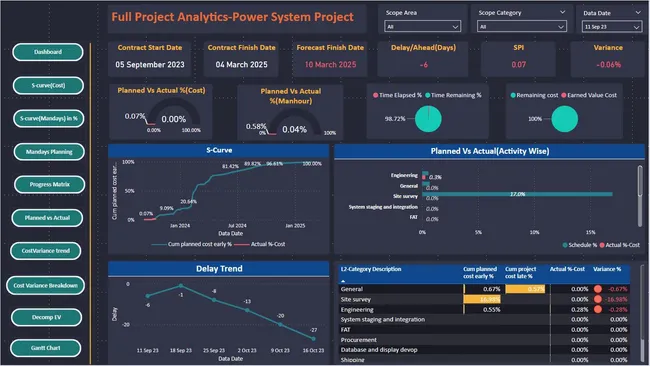Click the Scope Category header chevron
The image size is (650, 366).
tap(563, 12)
